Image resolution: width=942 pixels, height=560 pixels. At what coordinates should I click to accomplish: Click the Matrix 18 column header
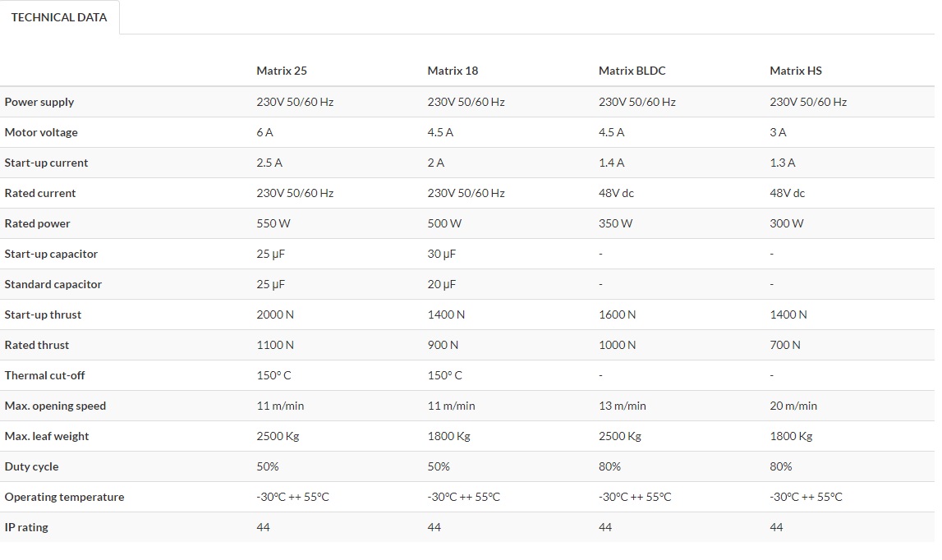coord(453,71)
